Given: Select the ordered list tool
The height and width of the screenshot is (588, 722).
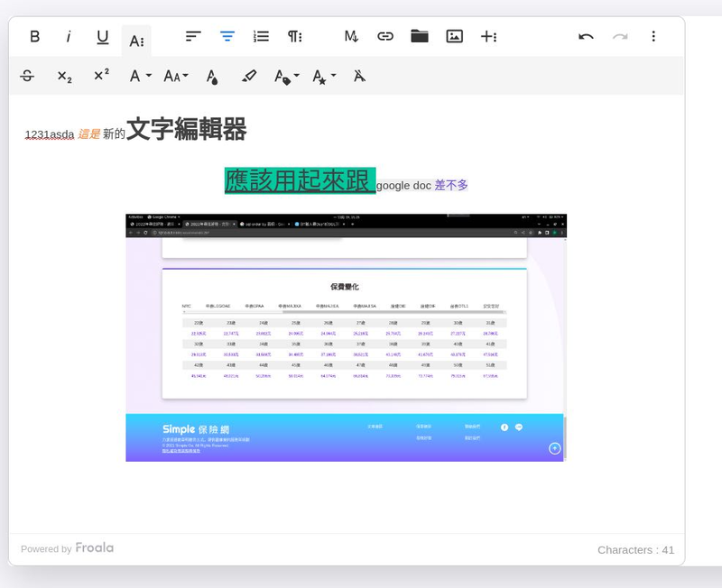Looking at the screenshot, I should tap(260, 36).
